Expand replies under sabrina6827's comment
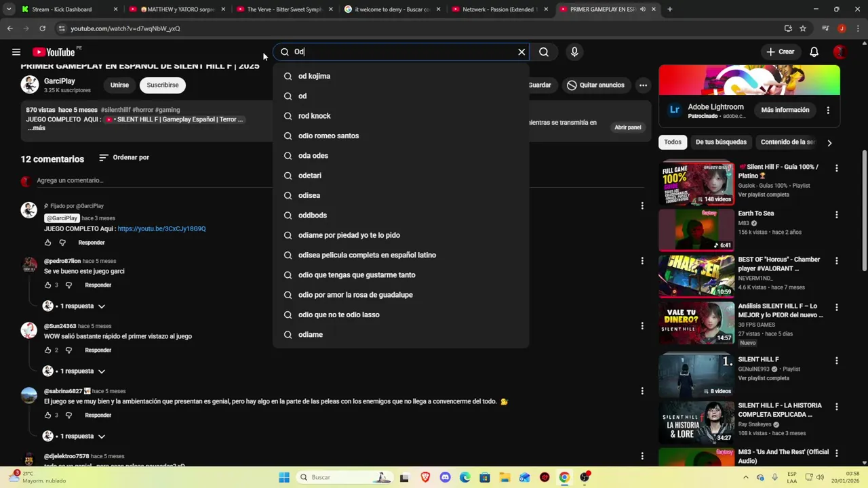The width and height of the screenshot is (868, 488). point(74,436)
